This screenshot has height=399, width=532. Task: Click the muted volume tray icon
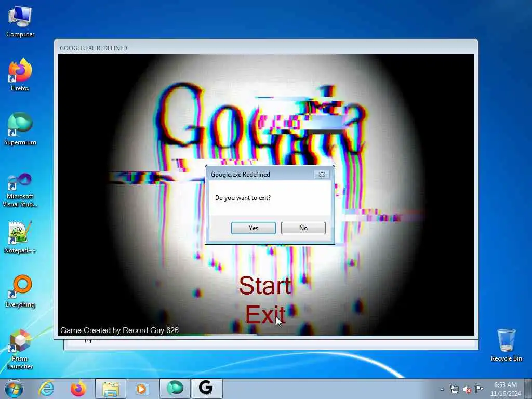click(467, 389)
